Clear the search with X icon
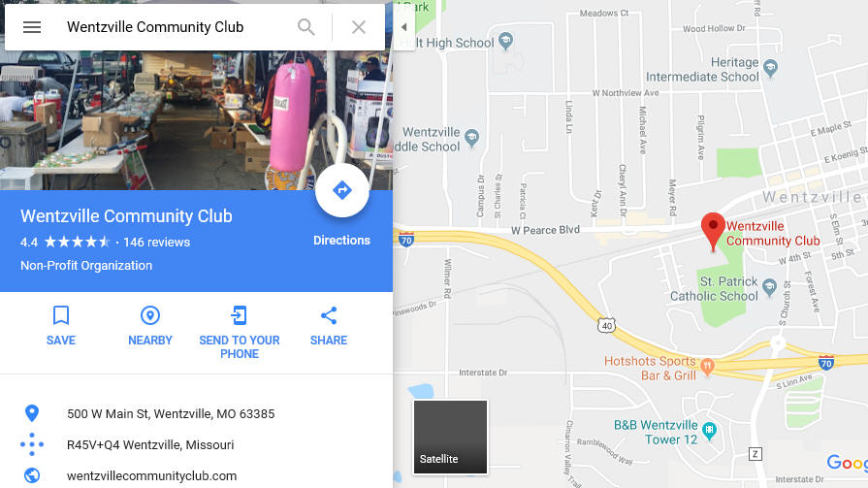868x488 pixels. click(359, 27)
